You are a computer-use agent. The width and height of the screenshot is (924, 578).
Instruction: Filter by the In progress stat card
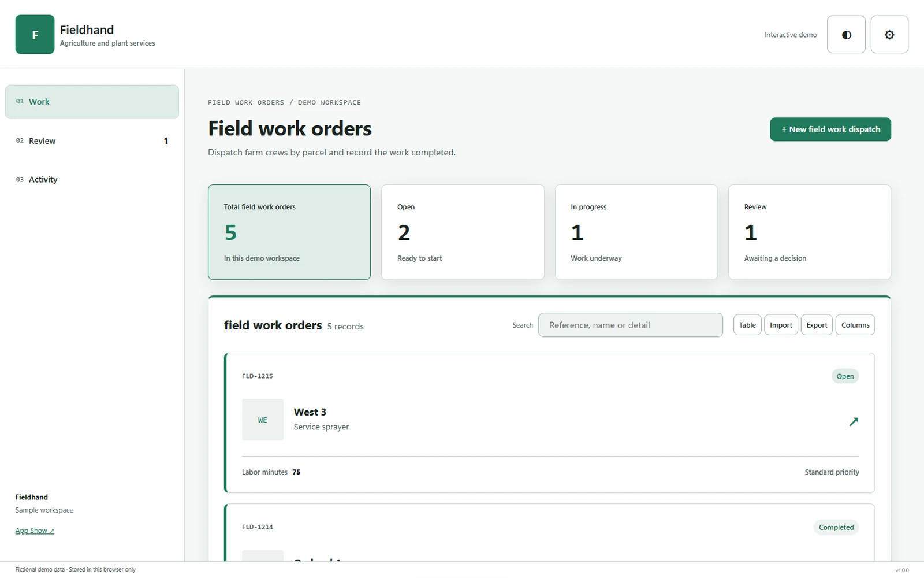[x=636, y=232]
